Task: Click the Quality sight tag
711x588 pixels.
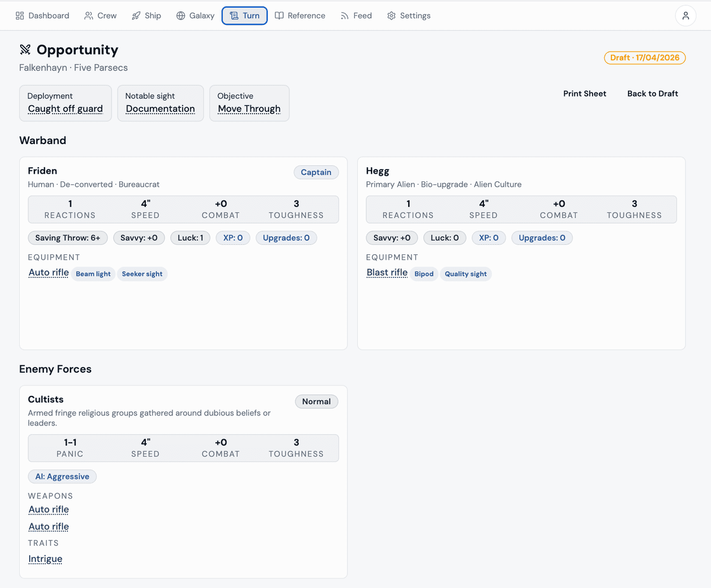Action: coord(466,274)
